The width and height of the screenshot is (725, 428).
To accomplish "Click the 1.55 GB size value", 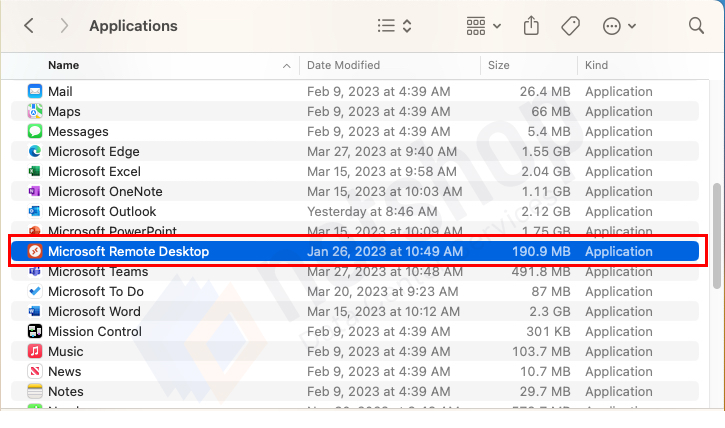I will pos(546,152).
